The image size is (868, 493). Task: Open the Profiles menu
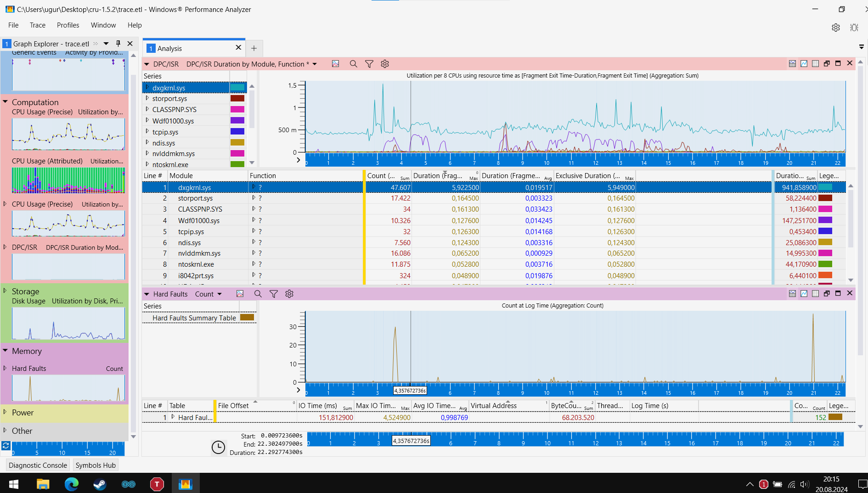tap(68, 25)
